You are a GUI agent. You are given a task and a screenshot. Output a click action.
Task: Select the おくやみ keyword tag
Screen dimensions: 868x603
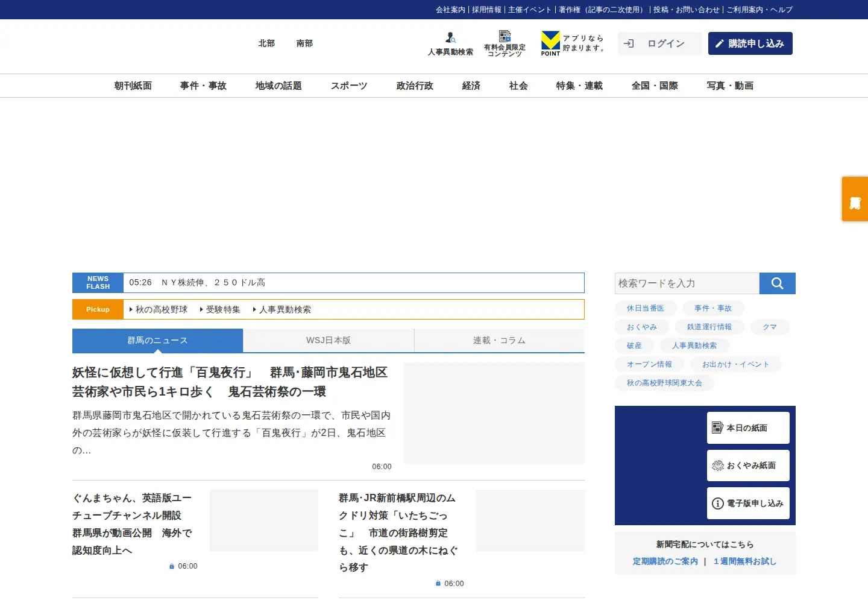(642, 327)
